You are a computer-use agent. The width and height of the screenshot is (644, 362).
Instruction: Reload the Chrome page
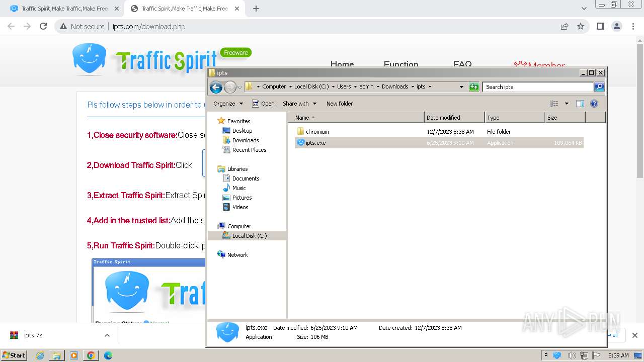tap(43, 26)
